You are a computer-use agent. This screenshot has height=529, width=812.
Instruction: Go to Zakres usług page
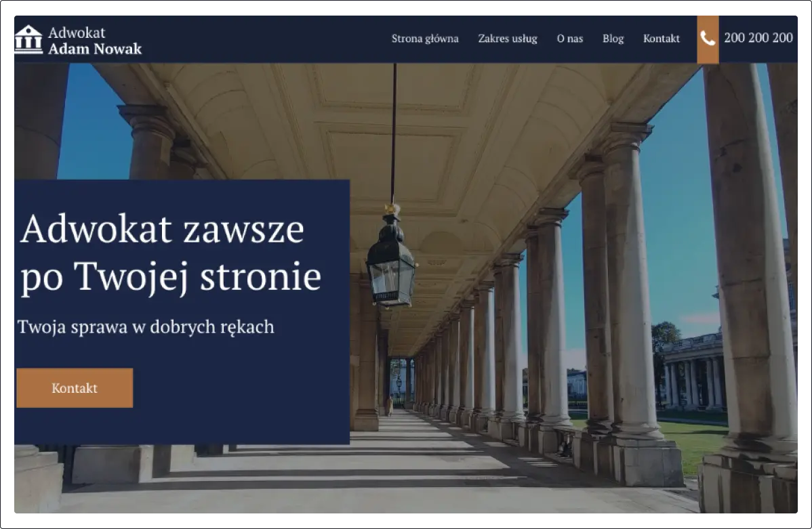508,39
